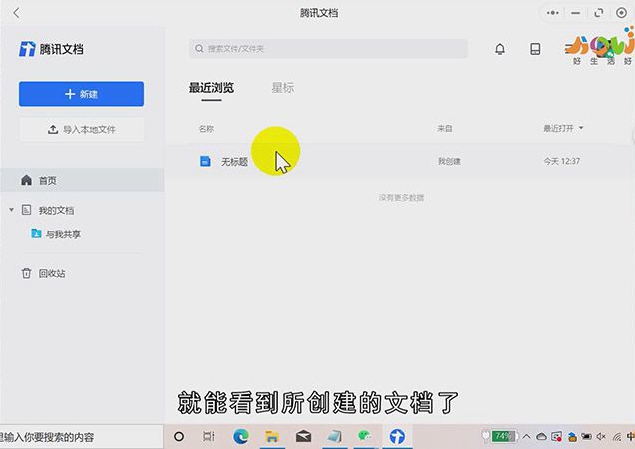Click the search file/folder field

328,49
